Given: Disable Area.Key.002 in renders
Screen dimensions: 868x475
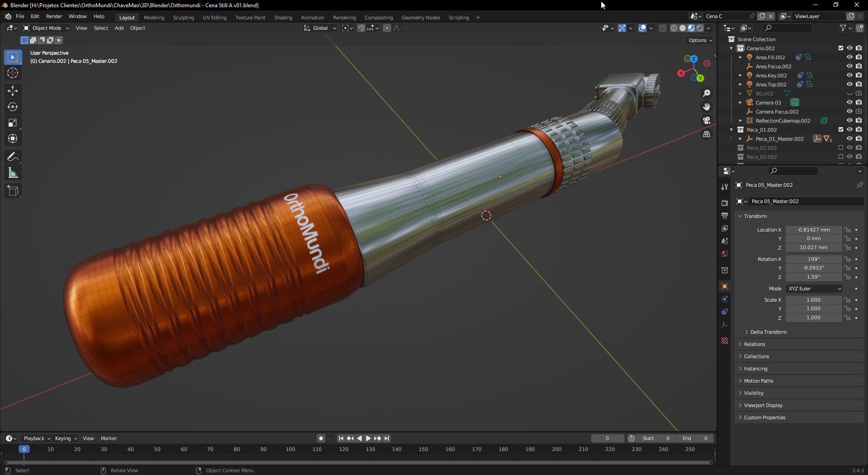Looking at the screenshot, I should 859,75.
